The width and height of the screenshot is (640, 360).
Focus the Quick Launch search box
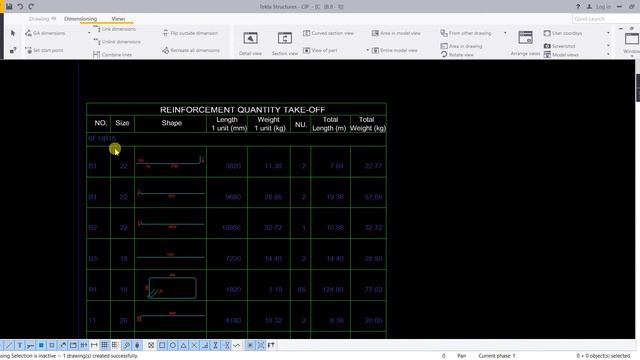[x=606, y=19]
